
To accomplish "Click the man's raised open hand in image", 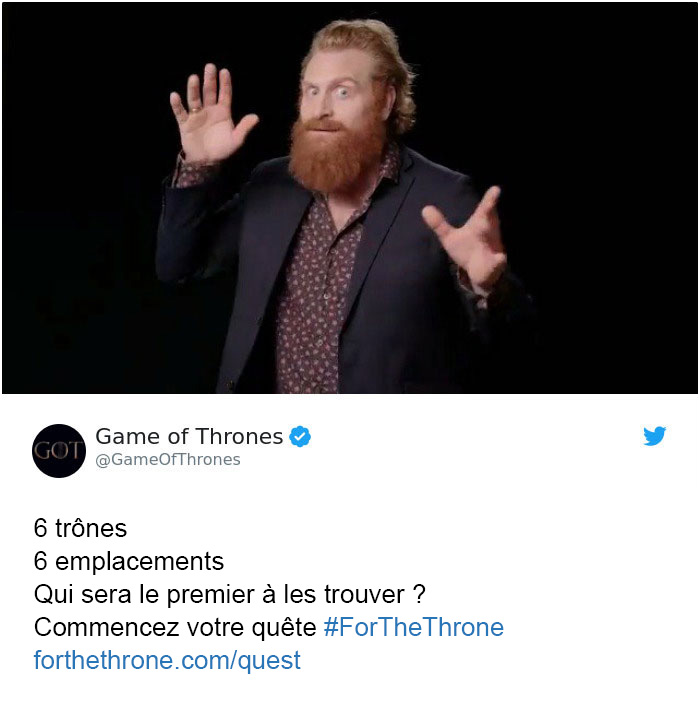I will coord(210,117).
